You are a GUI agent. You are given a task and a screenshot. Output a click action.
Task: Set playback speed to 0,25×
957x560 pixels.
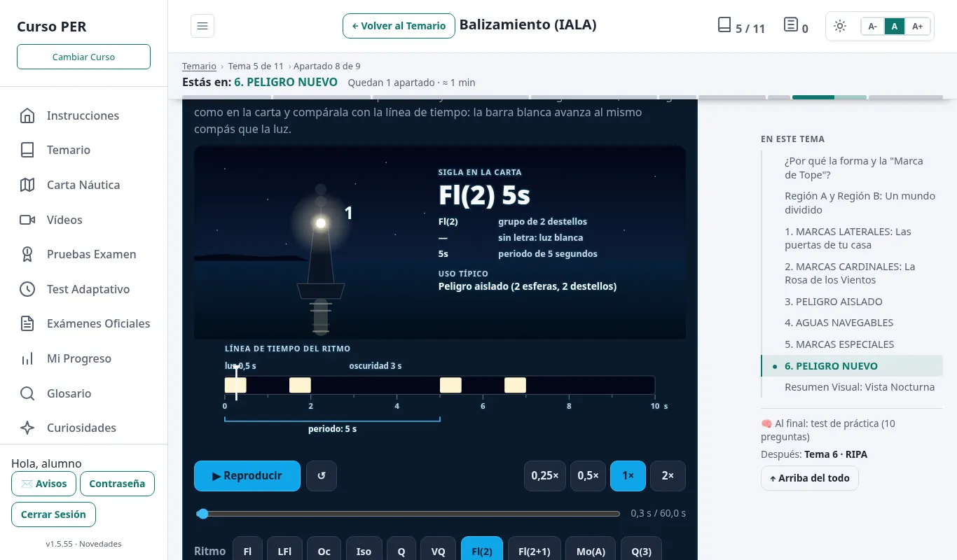coord(544,476)
